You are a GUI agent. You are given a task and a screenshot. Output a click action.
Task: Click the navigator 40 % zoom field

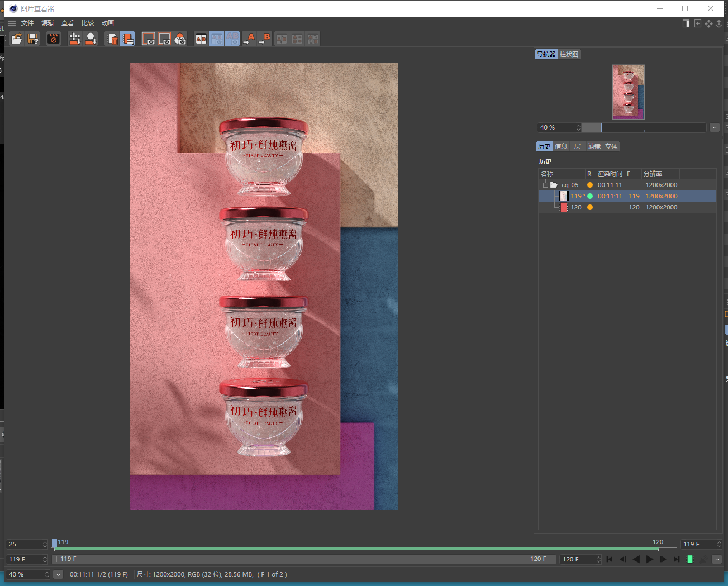click(x=559, y=127)
